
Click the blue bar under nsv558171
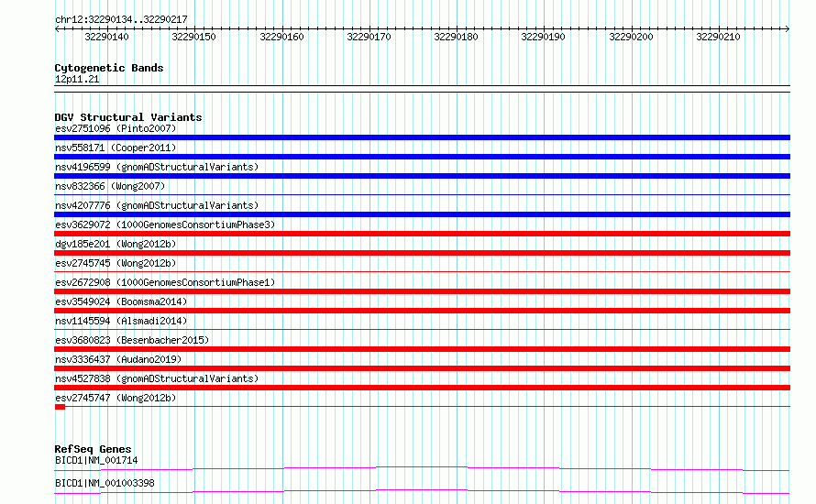point(422,157)
